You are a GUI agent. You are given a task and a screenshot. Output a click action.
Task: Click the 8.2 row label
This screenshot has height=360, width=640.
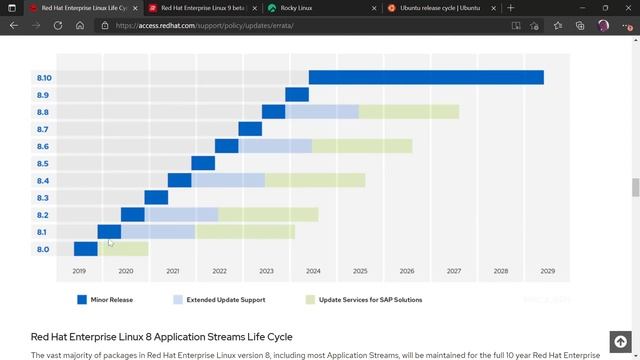[43, 215]
